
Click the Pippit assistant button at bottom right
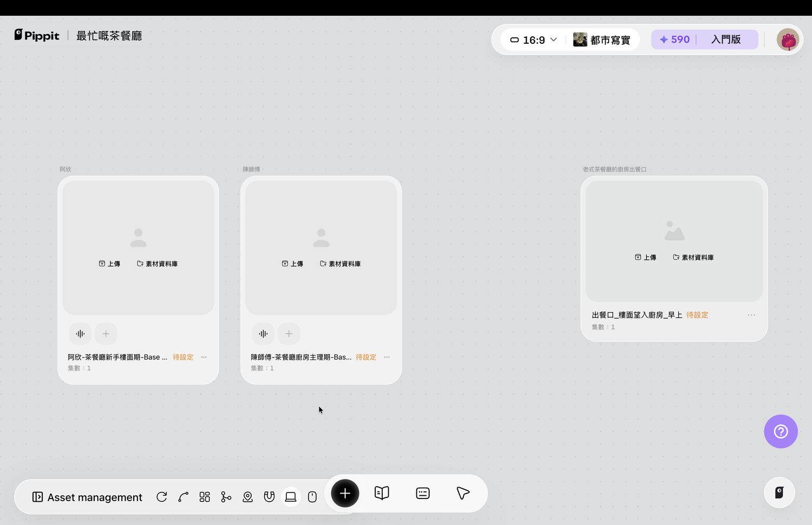[x=780, y=493]
